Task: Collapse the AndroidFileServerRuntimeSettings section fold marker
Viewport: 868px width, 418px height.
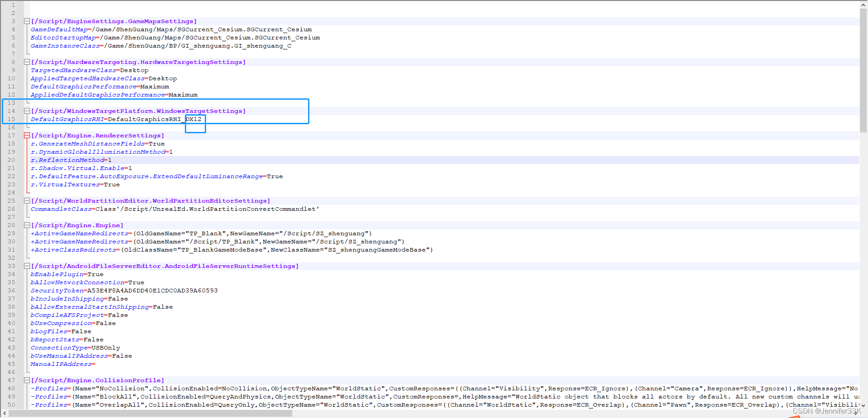Action: 27,266
